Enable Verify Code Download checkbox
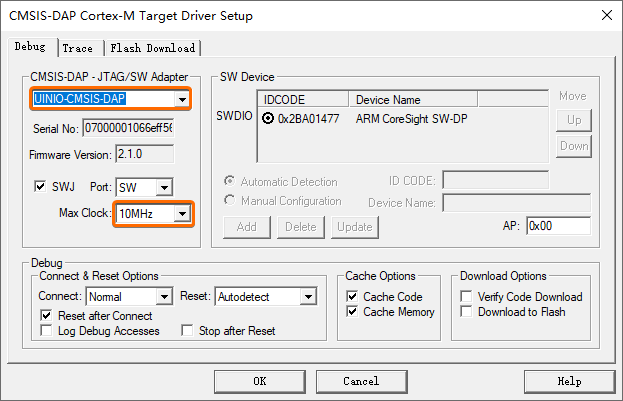This screenshot has width=623, height=401. (466, 296)
